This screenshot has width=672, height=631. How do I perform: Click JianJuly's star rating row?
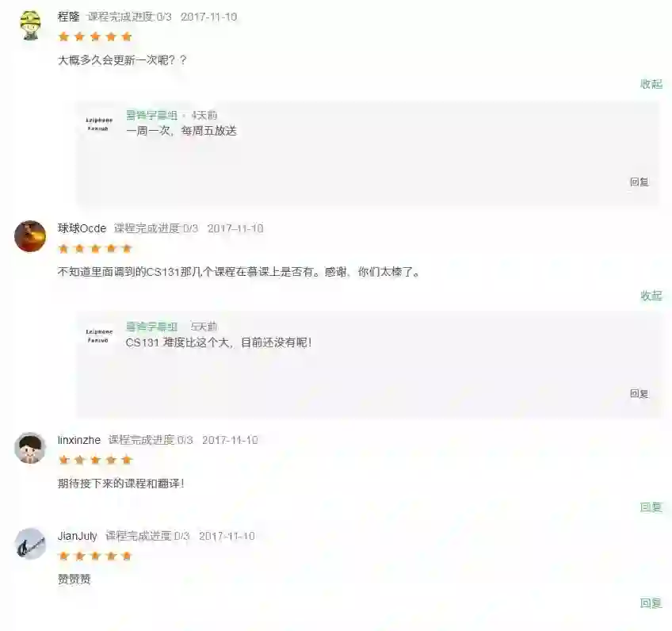[x=95, y=556]
